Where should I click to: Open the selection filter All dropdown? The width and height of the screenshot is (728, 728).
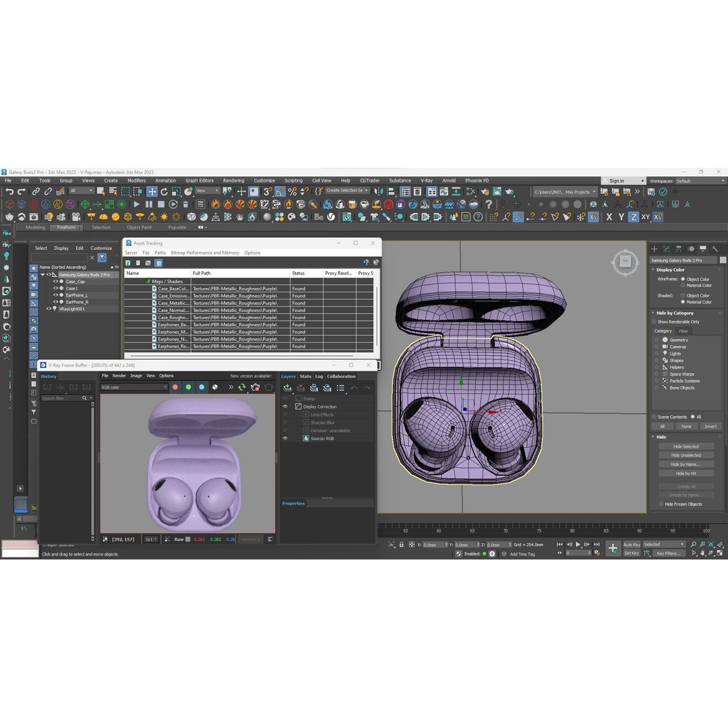coord(82,191)
